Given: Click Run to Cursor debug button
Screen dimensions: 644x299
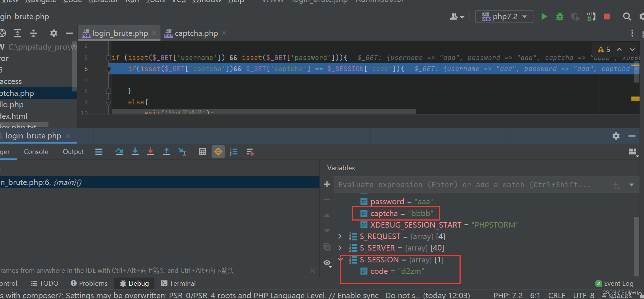Looking at the screenshot, I should point(182,152).
